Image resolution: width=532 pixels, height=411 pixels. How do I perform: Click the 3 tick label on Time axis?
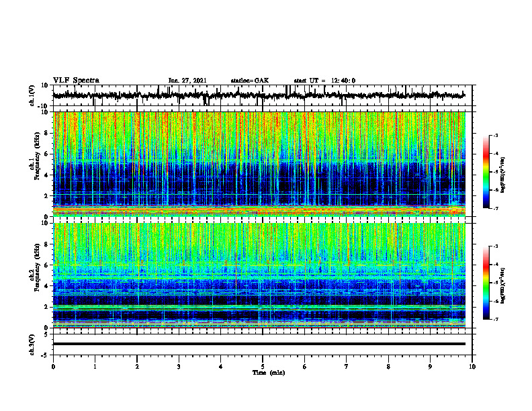click(x=179, y=367)
